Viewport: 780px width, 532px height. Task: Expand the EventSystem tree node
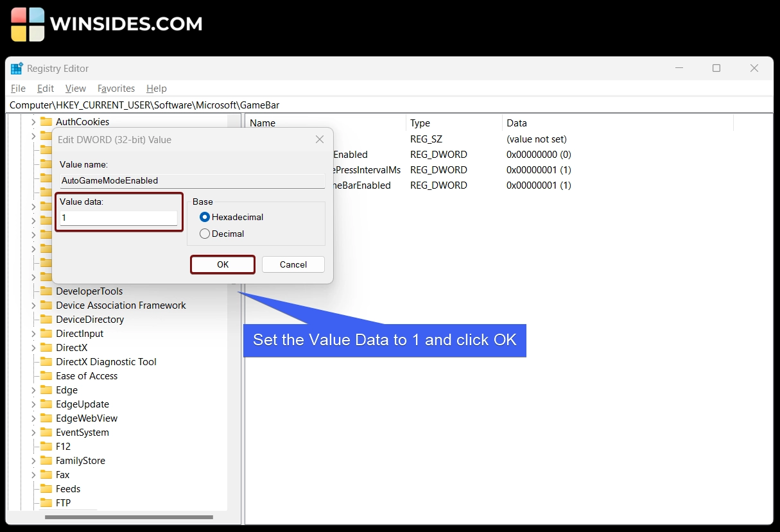click(x=33, y=433)
